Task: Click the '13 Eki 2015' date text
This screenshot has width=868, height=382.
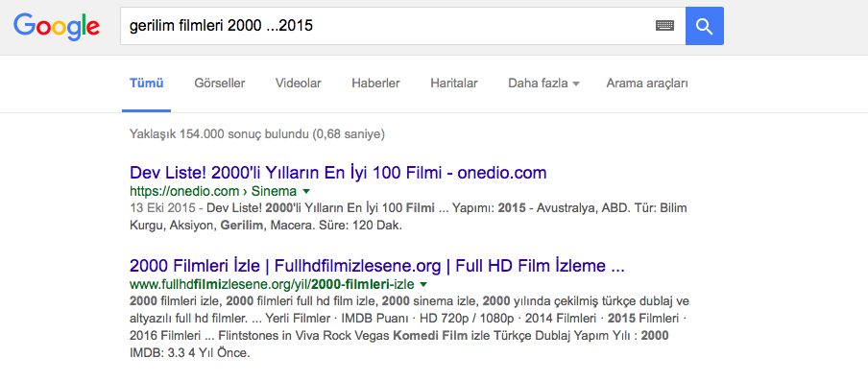Action: tap(162, 208)
